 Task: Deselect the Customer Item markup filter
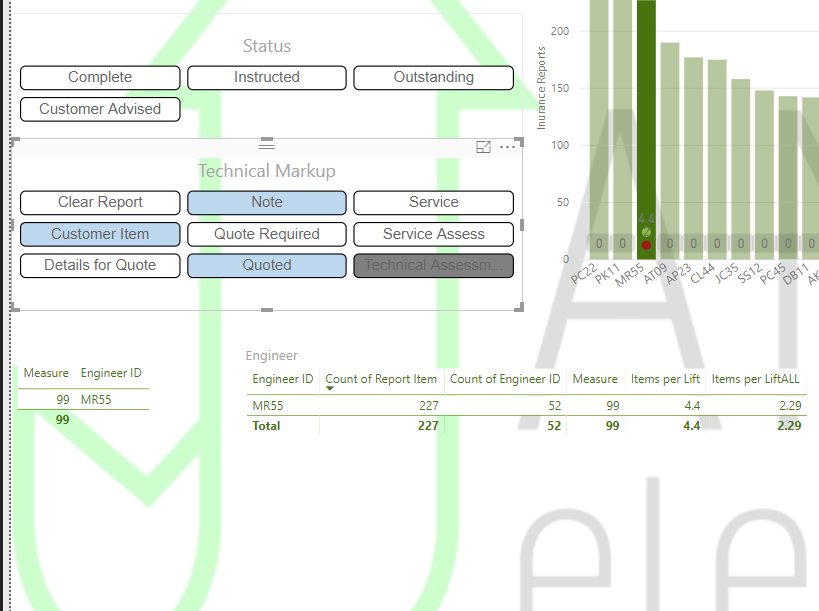100,234
